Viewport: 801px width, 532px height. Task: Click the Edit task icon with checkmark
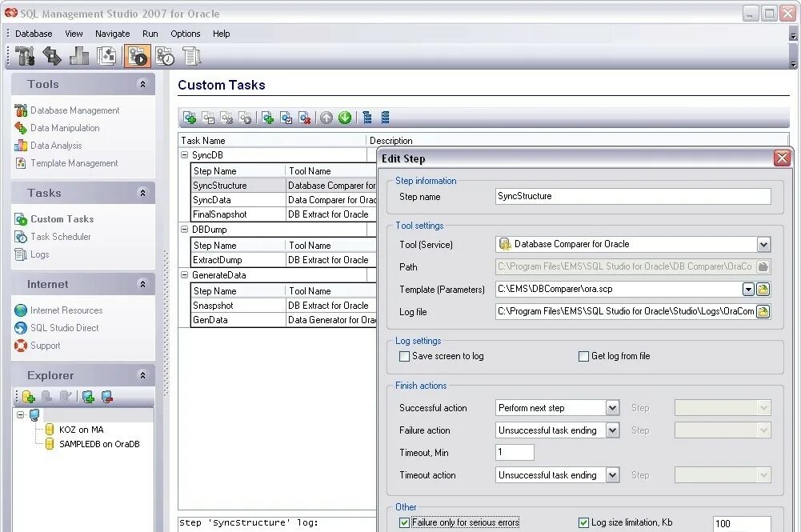click(208, 118)
